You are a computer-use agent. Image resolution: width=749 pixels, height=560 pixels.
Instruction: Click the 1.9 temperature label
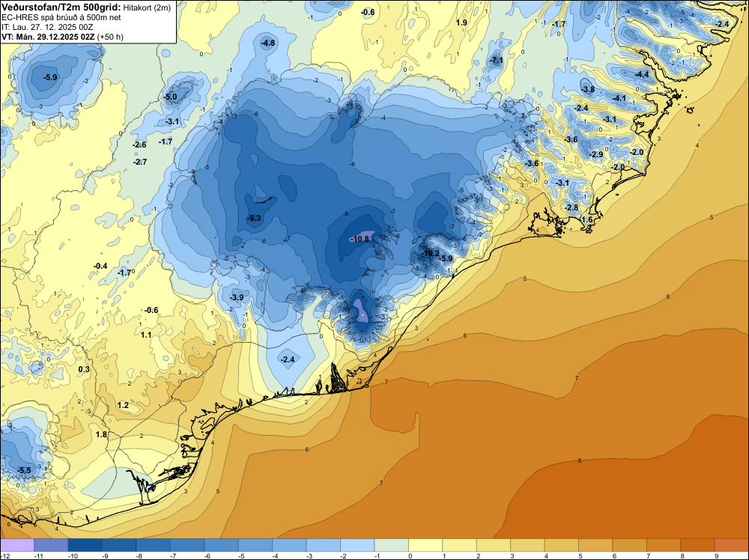[461, 22]
